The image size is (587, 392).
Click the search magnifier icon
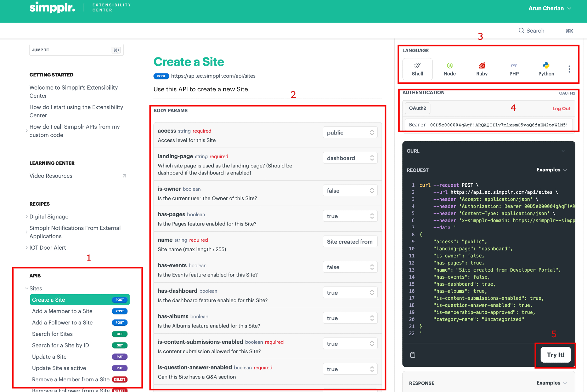[x=521, y=31]
